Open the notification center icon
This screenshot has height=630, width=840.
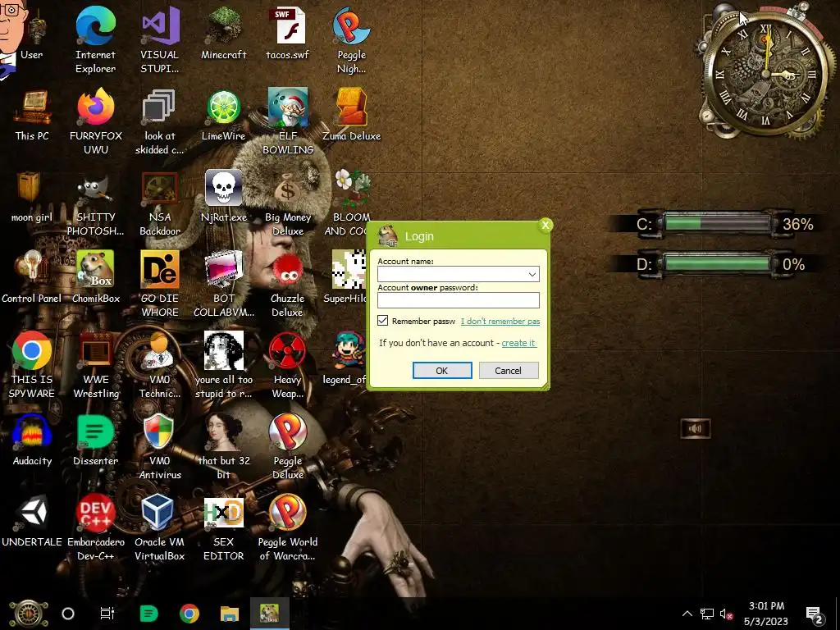[815, 615]
